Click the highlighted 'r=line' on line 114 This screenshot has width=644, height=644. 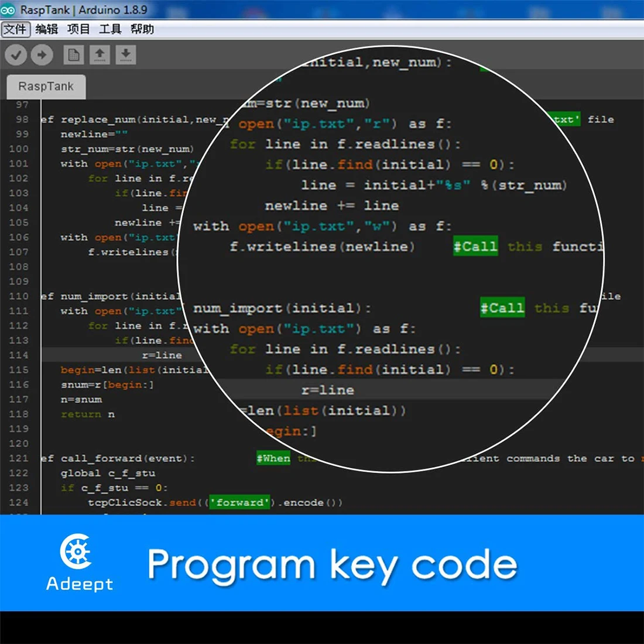(x=162, y=355)
